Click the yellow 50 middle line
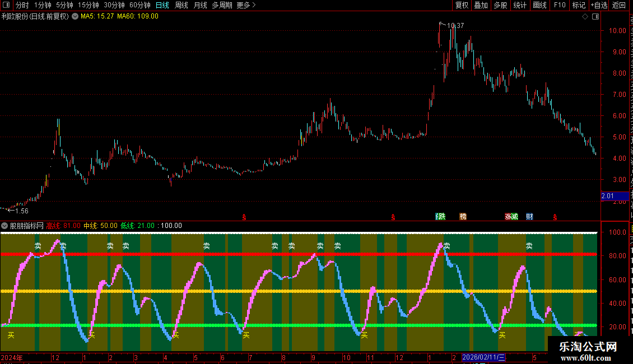The image size is (633, 364). coord(299,291)
